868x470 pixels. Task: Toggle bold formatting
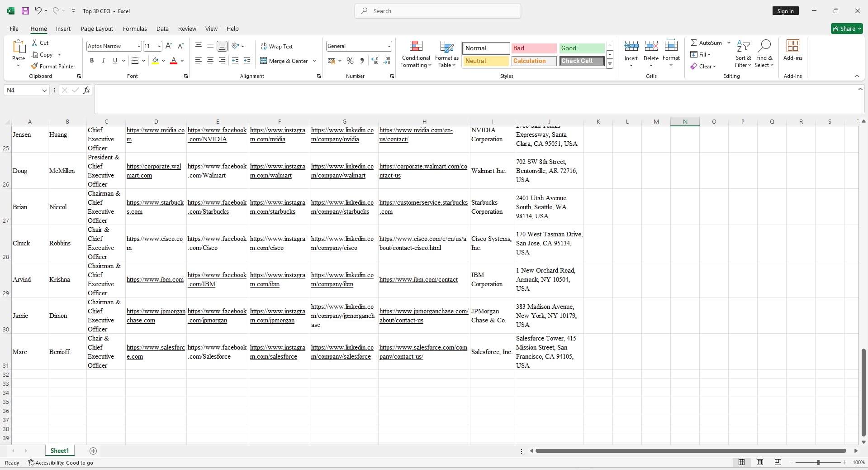(x=92, y=61)
